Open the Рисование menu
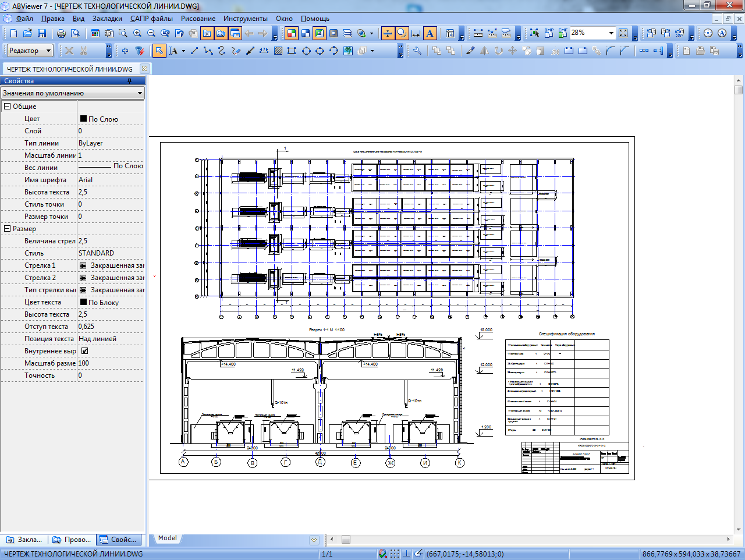The image size is (745, 560). point(198,19)
